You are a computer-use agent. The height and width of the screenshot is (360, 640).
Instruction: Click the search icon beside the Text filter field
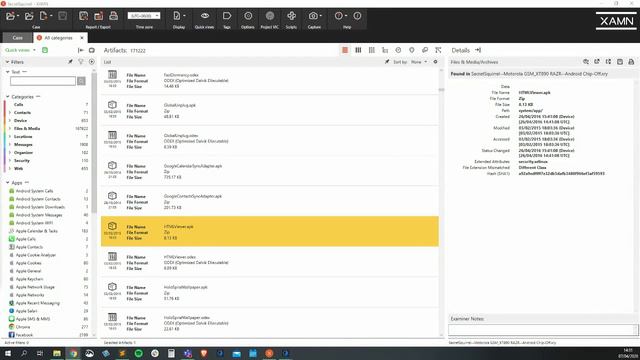pos(81,81)
